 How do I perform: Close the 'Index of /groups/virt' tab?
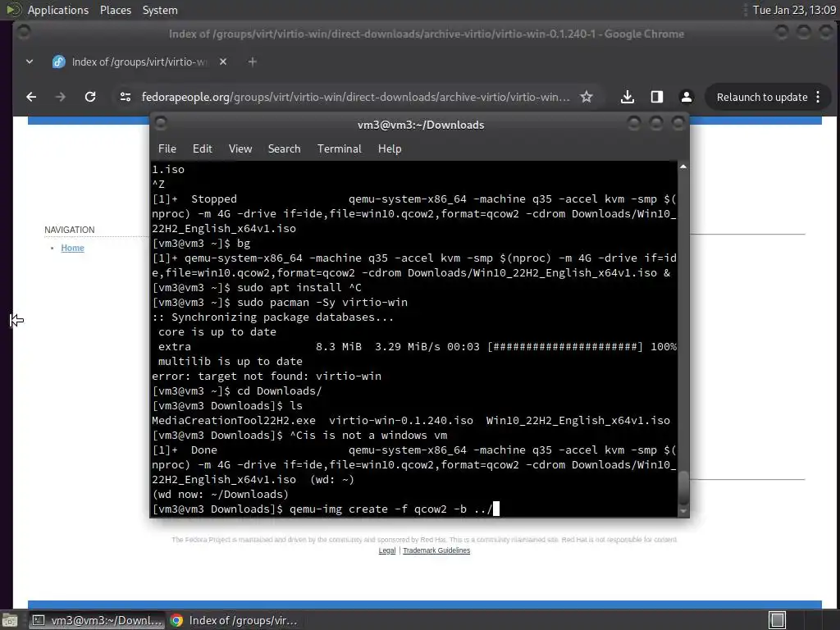[x=223, y=62]
